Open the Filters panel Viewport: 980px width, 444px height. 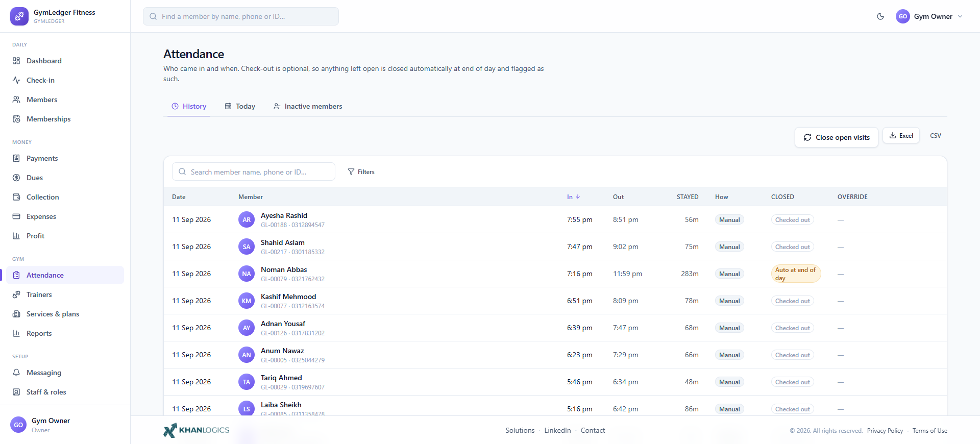(x=361, y=172)
